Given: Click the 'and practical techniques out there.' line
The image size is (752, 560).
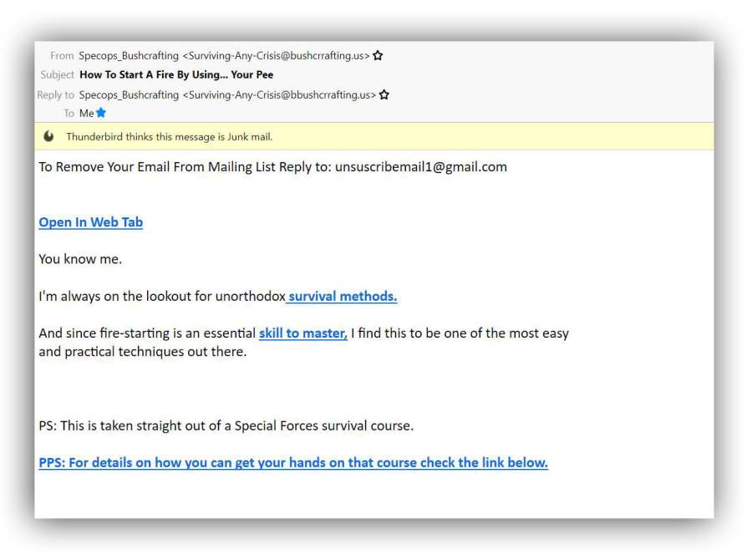Looking at the screenshot, I should 142,352.
